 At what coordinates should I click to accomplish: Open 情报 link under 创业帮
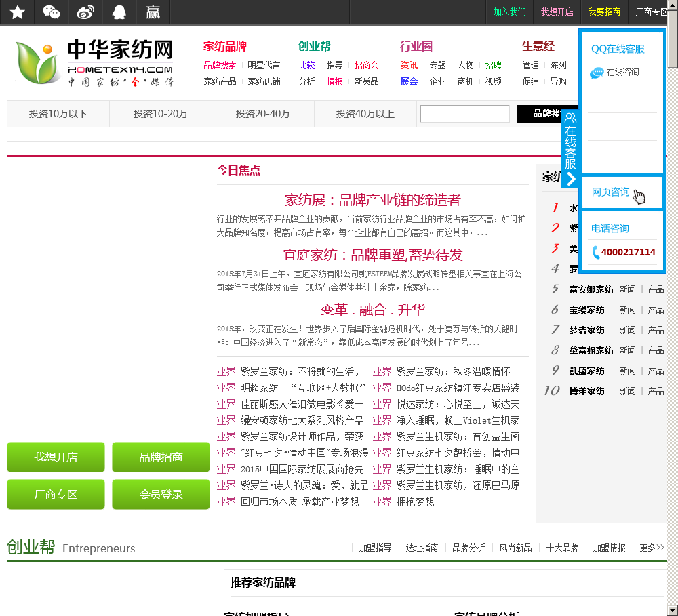334,82
